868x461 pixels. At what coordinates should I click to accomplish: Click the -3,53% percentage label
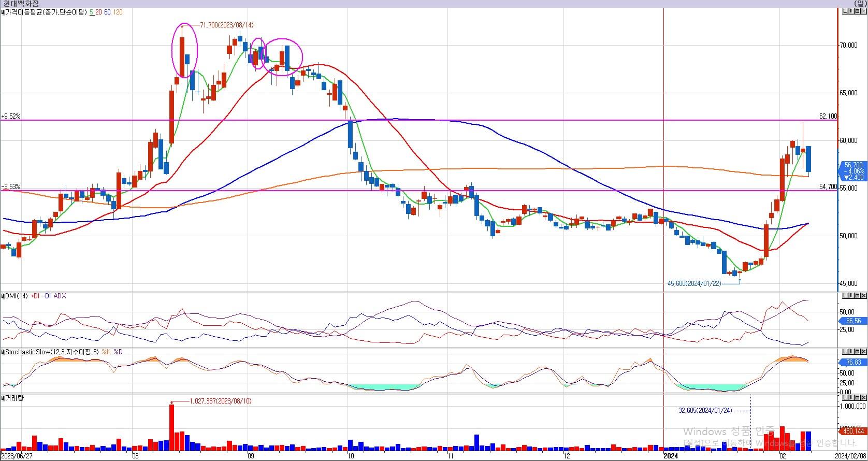[11, 186]
